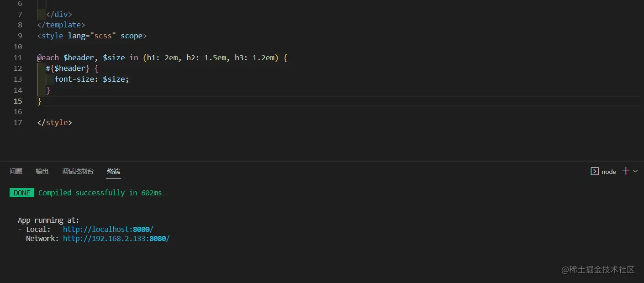Click the closing </style> tag on line 17
644x283 pixels.
click(54, 122)
